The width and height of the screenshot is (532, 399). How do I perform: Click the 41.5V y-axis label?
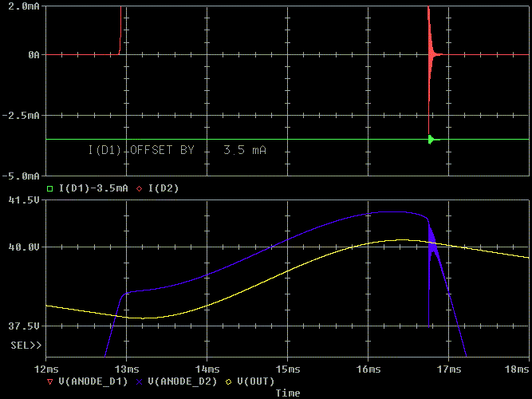pyautogui.click(x=24, y=200)
